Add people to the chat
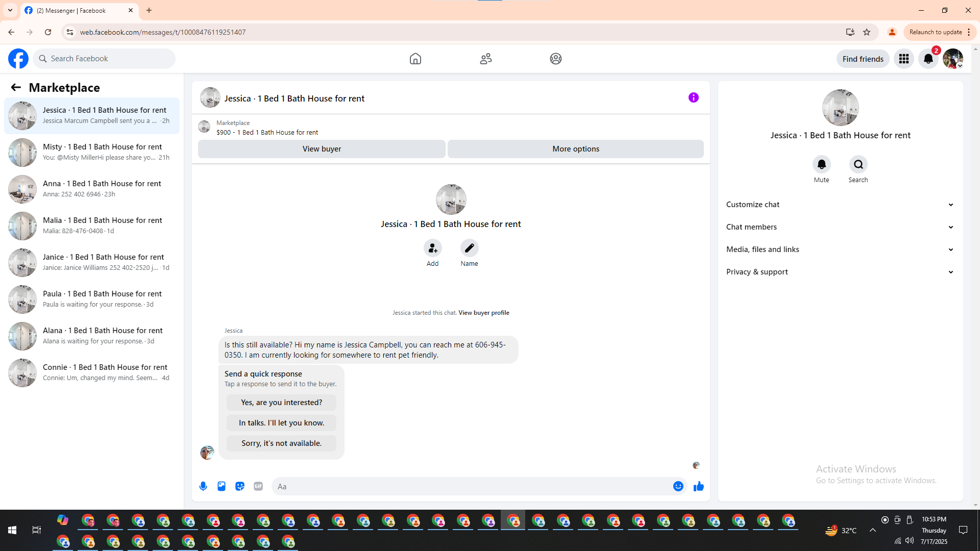This screenshot has width=980, height=551. coord(433,248)
